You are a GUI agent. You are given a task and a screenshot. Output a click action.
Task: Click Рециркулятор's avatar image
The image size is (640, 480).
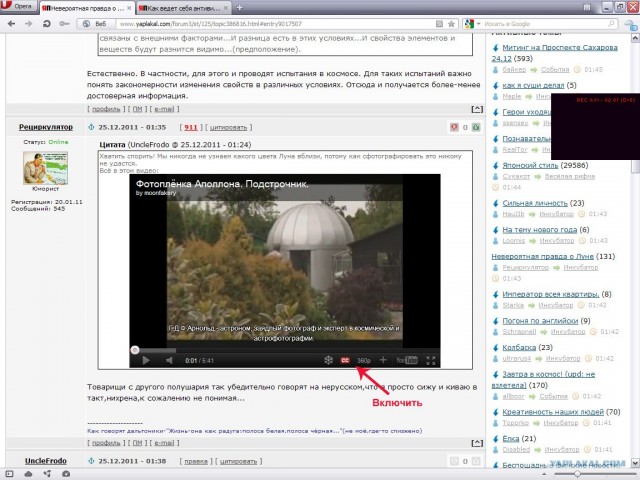click(45, 168)
